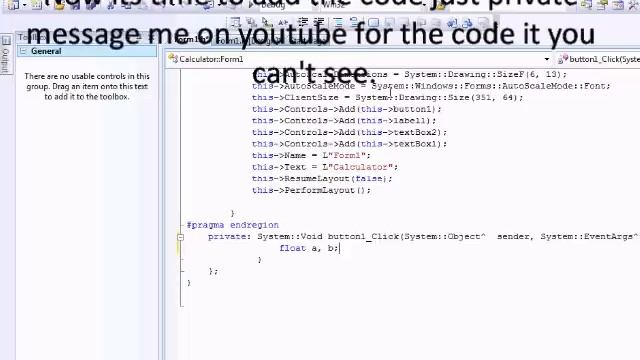Collapse the General group in the Toolbox
The image size is (640, 360).
click(x=23, y=51)
